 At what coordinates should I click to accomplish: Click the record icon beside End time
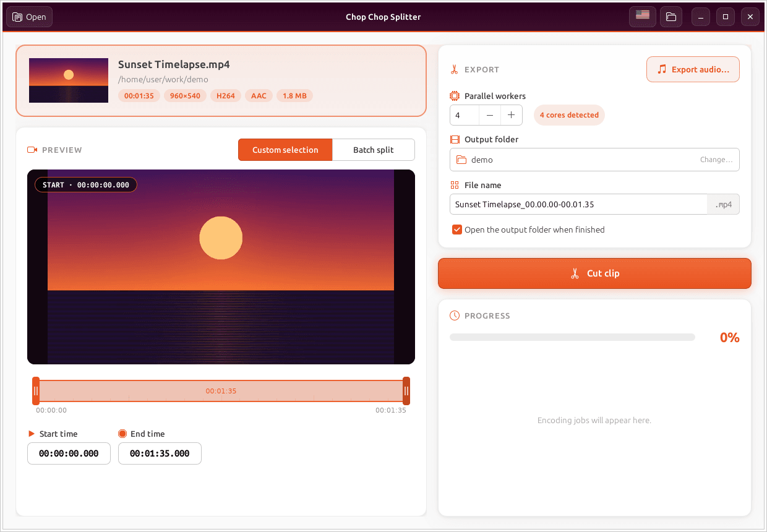[x=122, y=434]
